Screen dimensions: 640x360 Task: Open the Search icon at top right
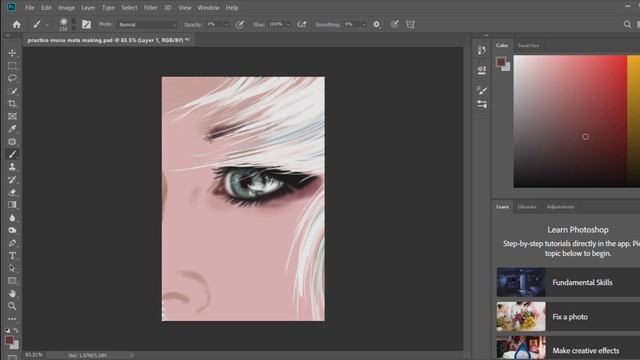coord(627,24)
